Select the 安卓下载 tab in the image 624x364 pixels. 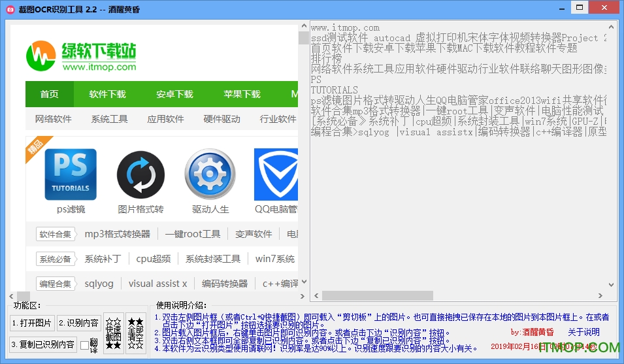[x=174, y=94]
